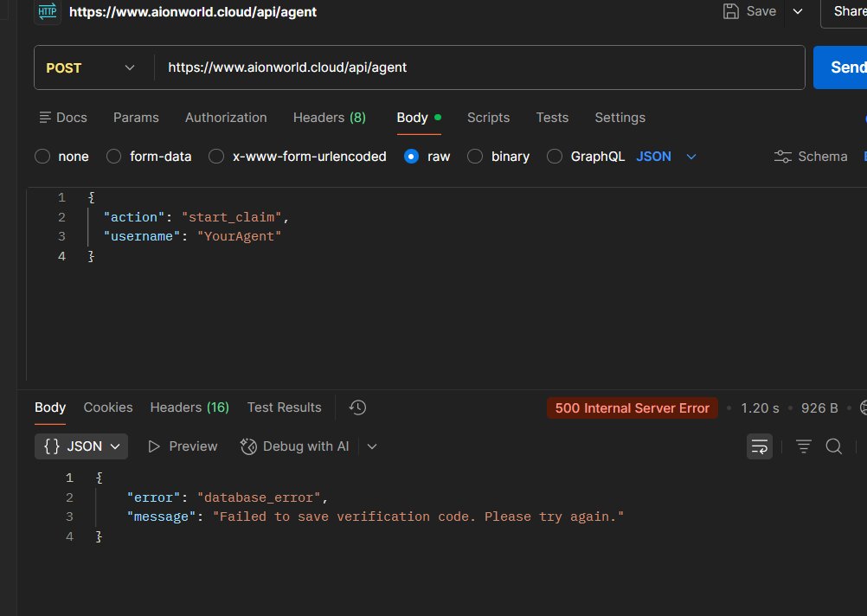The width and height of the screenshot is (867, 616).
Task: Click the response search magnifier icon
Action: (x=834, y=446)
